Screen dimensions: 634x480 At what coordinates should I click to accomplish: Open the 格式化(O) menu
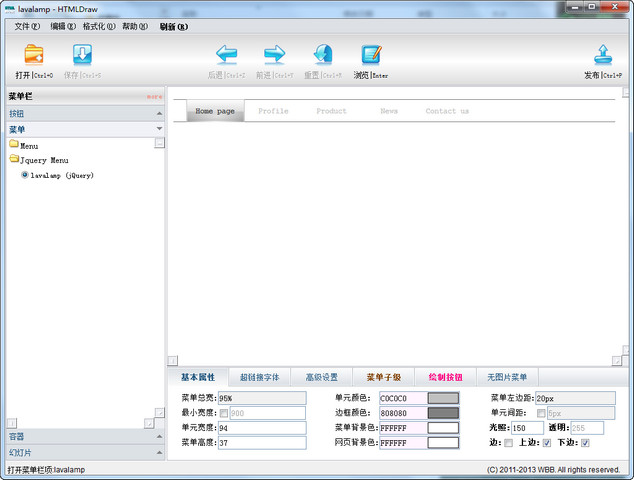click(99, 27)
